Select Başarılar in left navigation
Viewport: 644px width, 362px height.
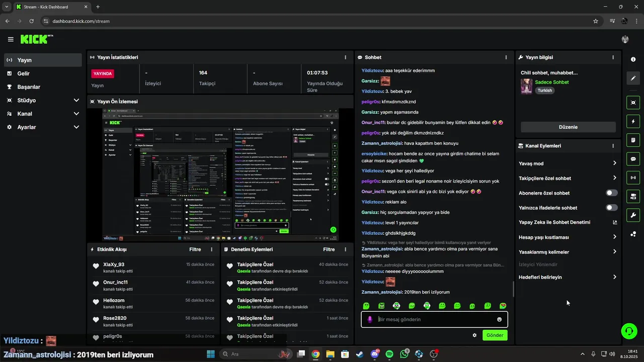pyautogui.click(x=43, y=87)
